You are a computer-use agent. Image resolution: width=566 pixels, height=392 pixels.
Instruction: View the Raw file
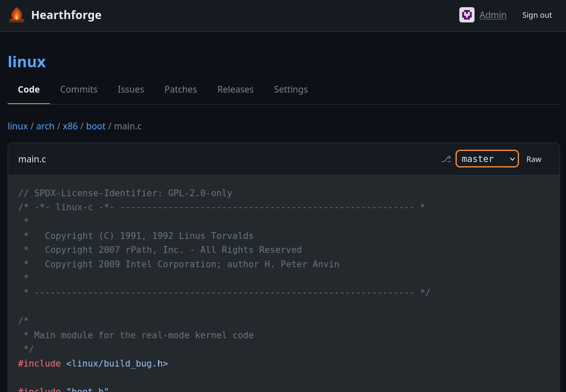click(x=534, y=159)
